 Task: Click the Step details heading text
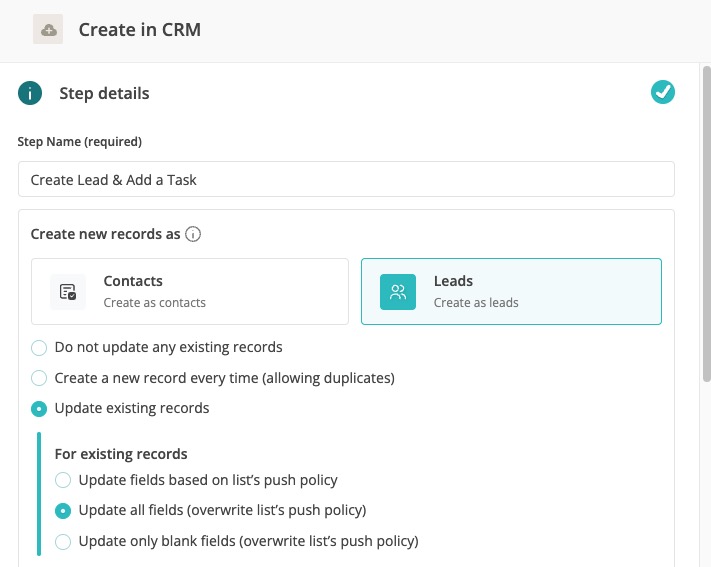pos(104,93)
